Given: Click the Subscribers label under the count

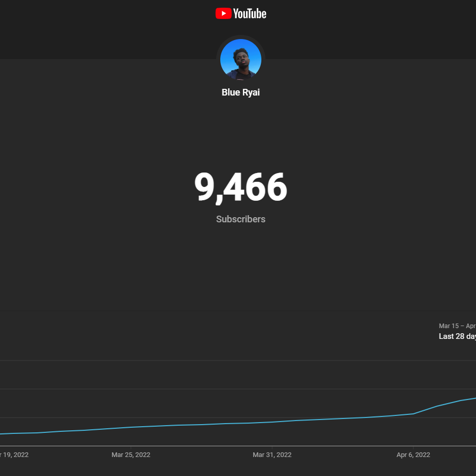Looking at the screenshot, I should pyautogui.click(x=241, y=219).
